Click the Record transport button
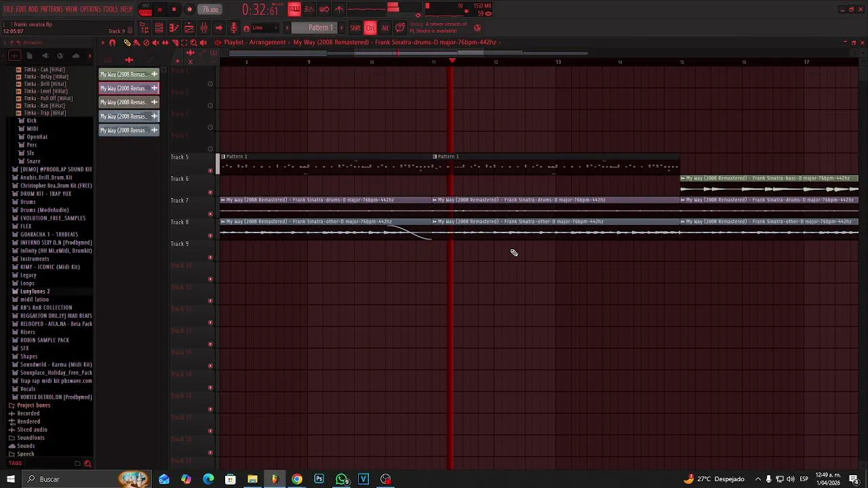 (190, 9)
